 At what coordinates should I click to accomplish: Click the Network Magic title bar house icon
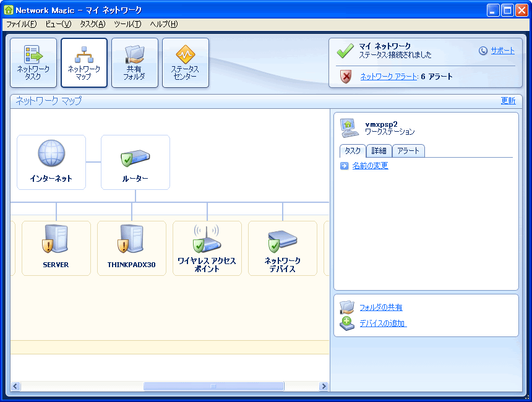pyautogui.click(x=9, y=10)
